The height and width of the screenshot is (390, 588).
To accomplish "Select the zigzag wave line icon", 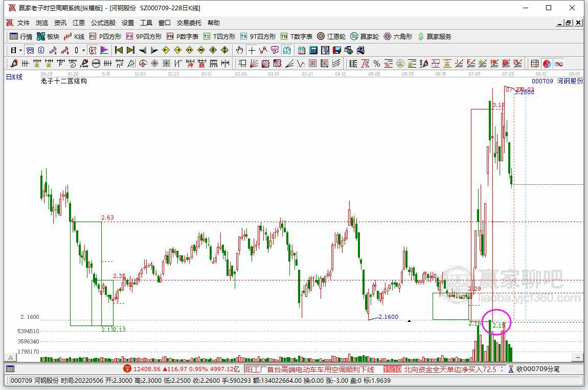I will (x=301, y=63).
